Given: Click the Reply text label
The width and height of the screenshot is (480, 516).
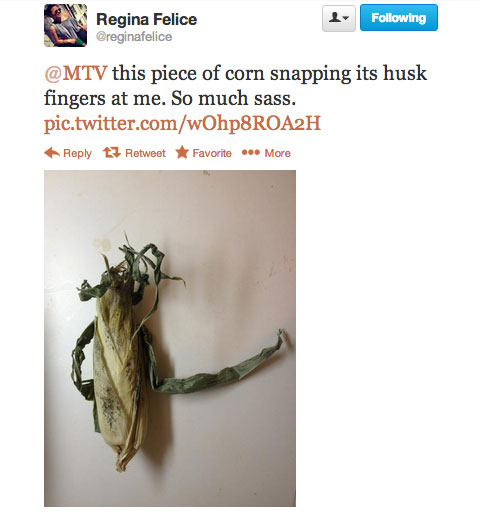Looking at the screenshot, I should tap(77, 153).
